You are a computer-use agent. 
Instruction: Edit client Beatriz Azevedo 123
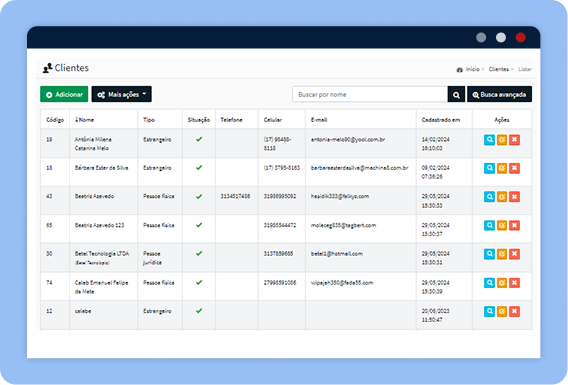point(502,225)
